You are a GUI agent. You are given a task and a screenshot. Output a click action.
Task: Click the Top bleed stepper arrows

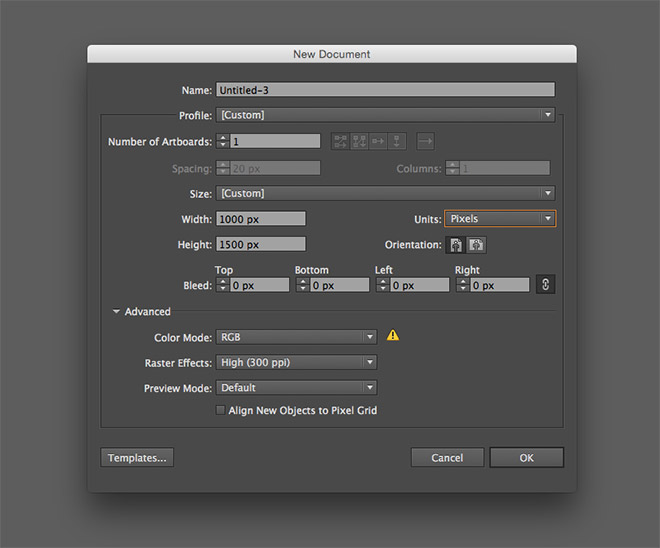pos(223,285)
